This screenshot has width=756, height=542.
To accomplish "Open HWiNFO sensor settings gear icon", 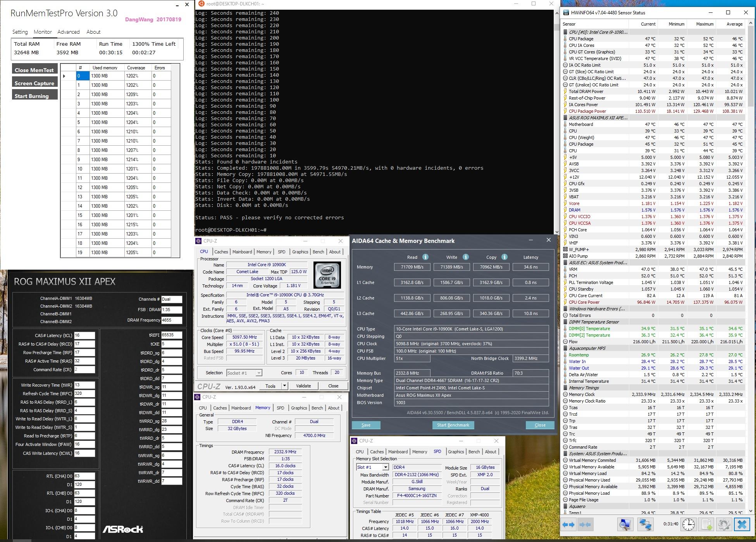I will (724, 525).
